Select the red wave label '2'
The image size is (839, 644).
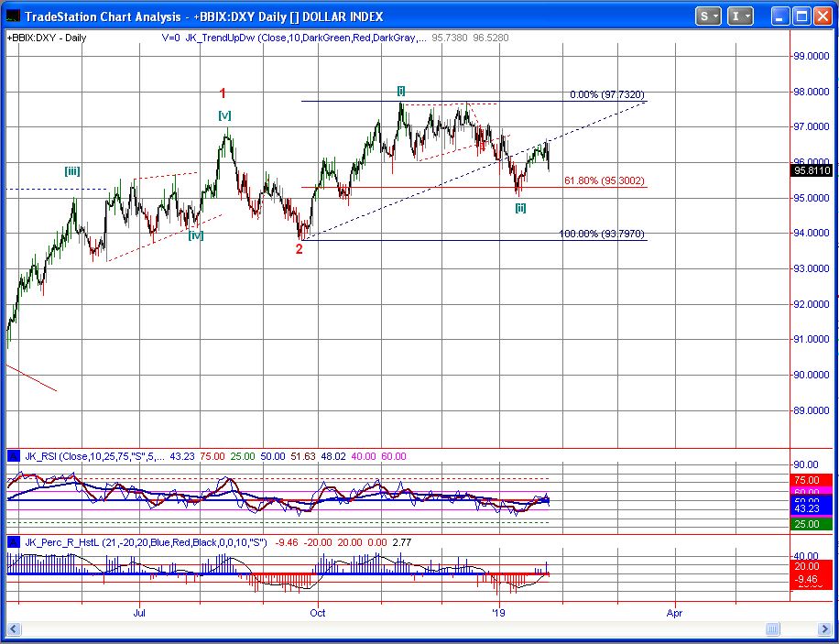click(300, 249)
